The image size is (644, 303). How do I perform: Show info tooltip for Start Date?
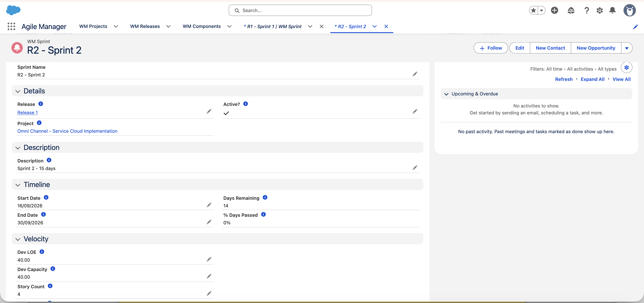[x=46, y=197]
